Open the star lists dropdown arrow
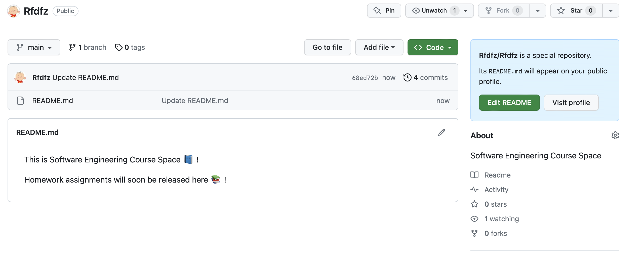This screenshot has height=260, width=644. (x=611, y=11)
